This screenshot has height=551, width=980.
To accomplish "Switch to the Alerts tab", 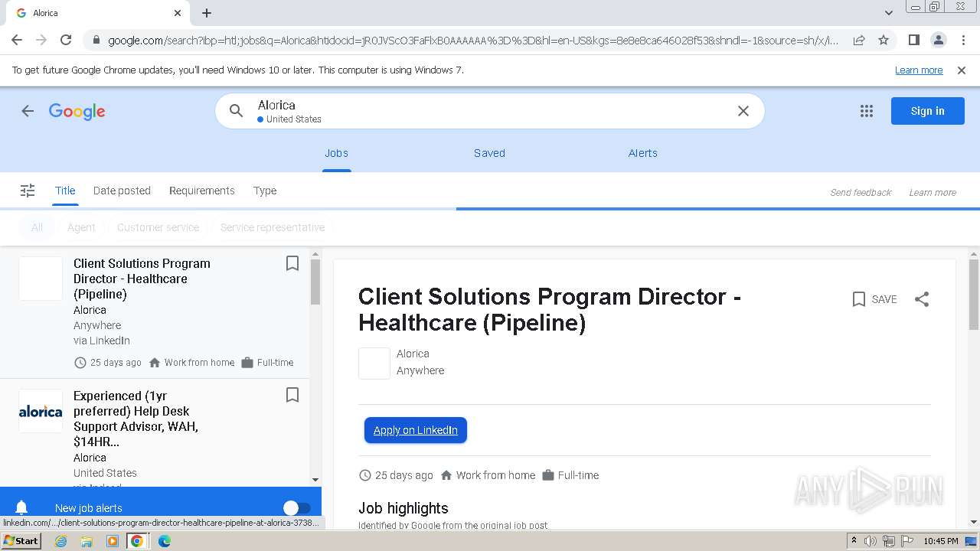I will [x=643, y=153].
